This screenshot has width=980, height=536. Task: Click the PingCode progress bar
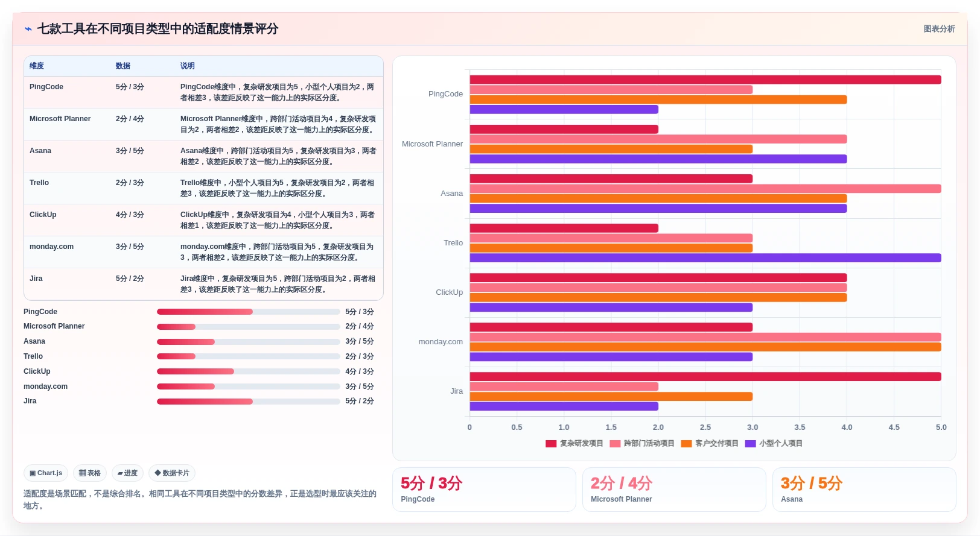(x=249, y=312)
